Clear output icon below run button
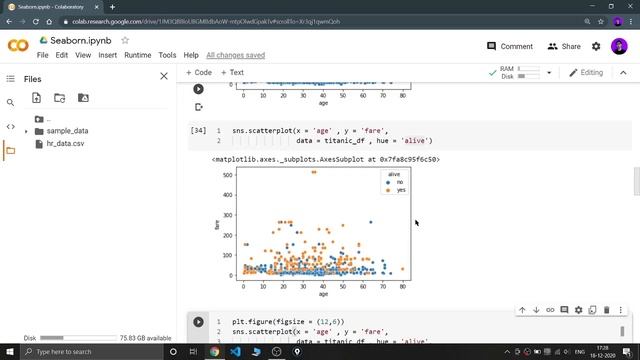Viewport: 640px width, 360px height. point(199,107)
